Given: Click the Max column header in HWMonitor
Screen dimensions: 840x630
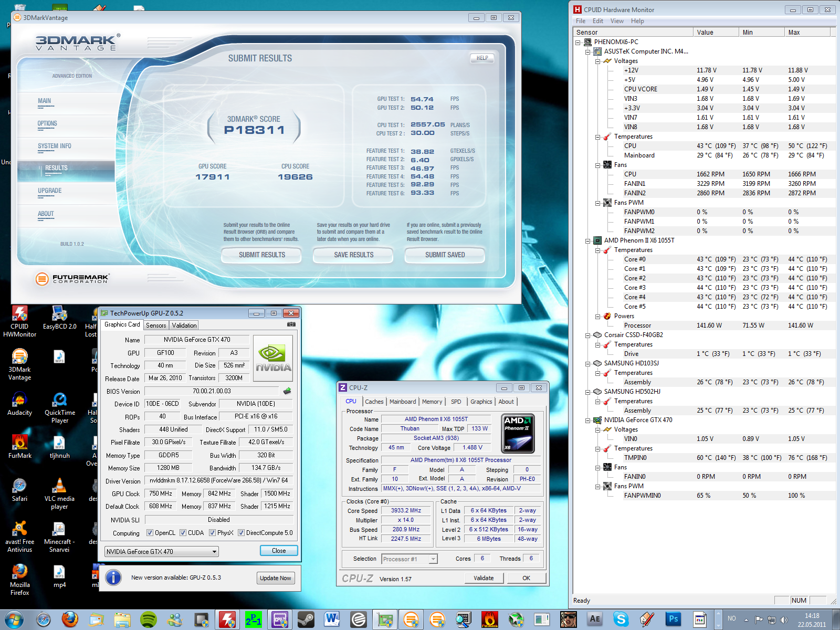Looking at the screenshot, I should tap(807, 33).
